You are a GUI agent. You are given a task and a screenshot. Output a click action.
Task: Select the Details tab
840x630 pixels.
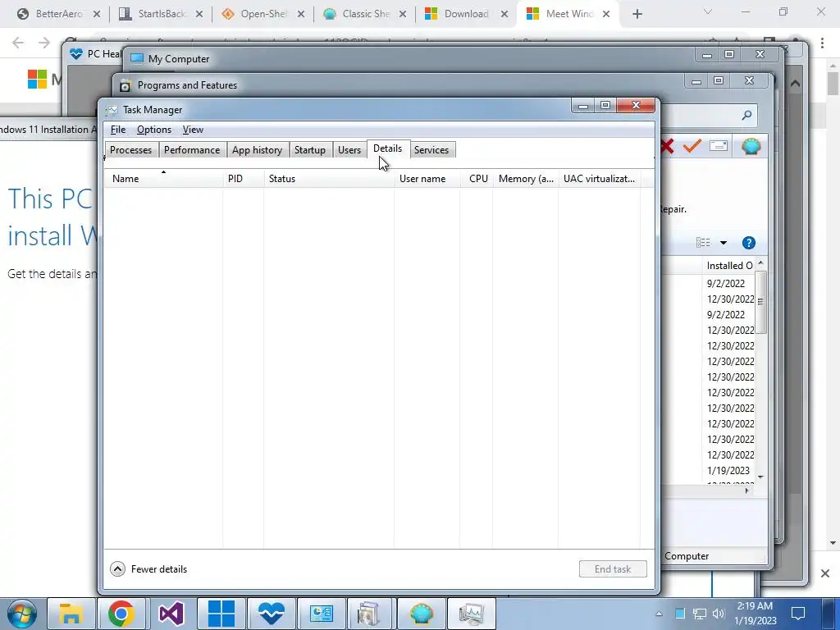click(387, 149)
